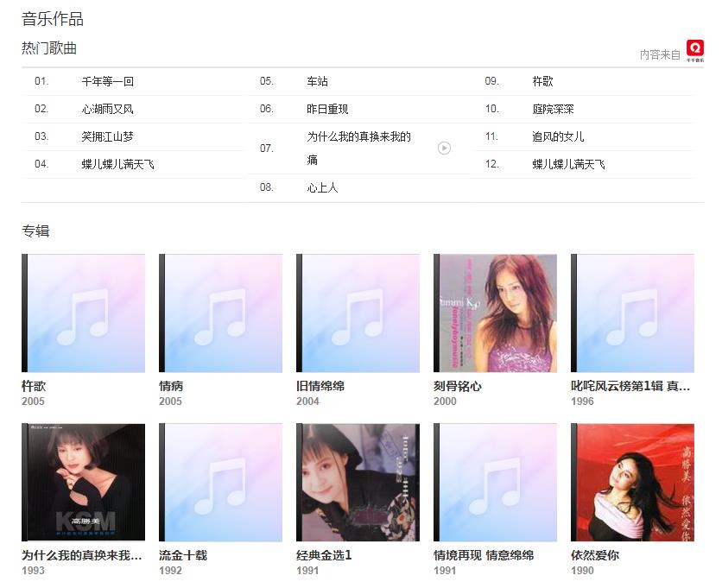Click the song 追风的女儿

558,137
